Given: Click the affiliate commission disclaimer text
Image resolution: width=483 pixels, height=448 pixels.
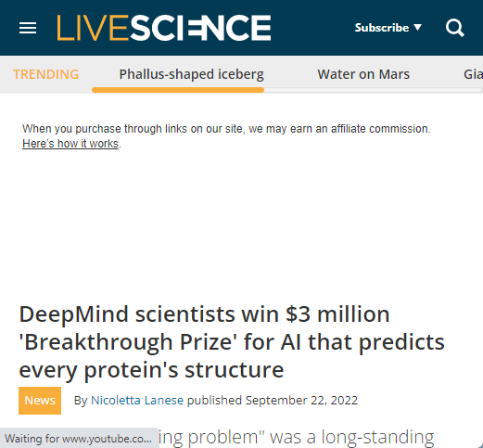Looking at the screenshot, I should coord(226,129).
